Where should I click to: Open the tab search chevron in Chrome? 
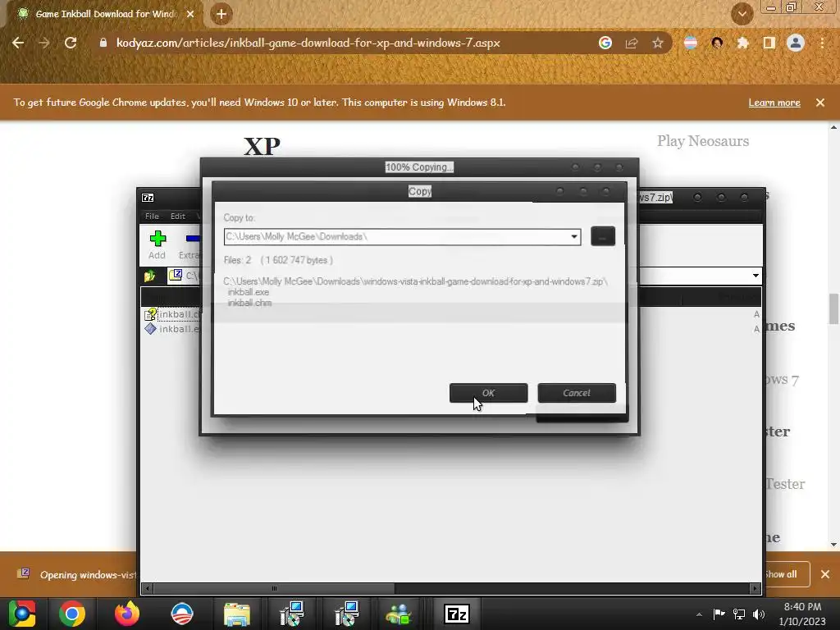tap(742, 15)
